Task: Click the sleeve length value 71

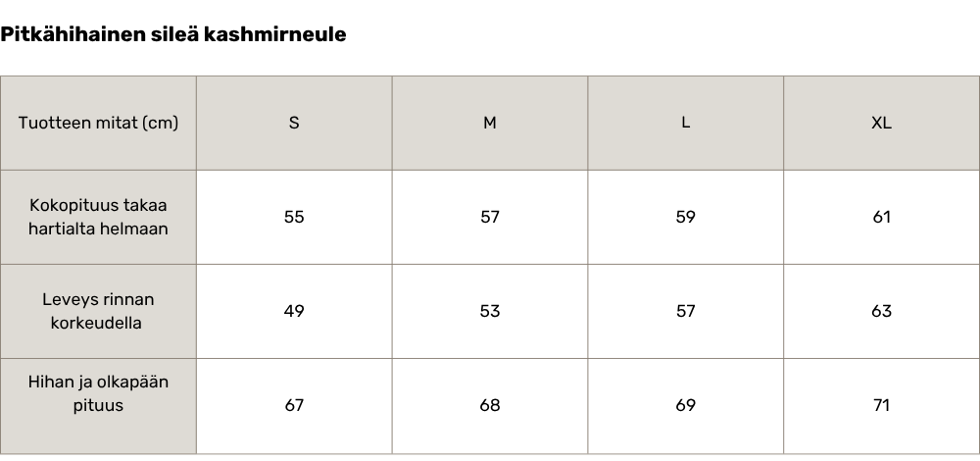Action: tap(882, 405)
